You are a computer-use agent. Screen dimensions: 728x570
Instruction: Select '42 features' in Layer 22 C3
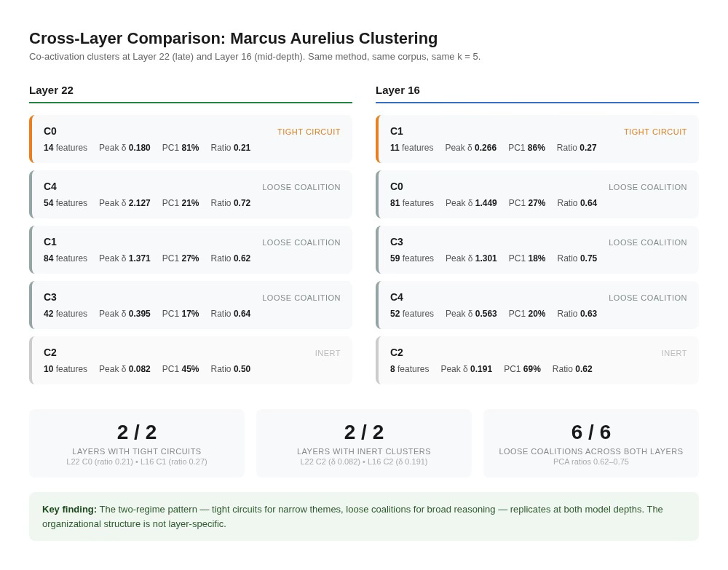tap(66, 313)
